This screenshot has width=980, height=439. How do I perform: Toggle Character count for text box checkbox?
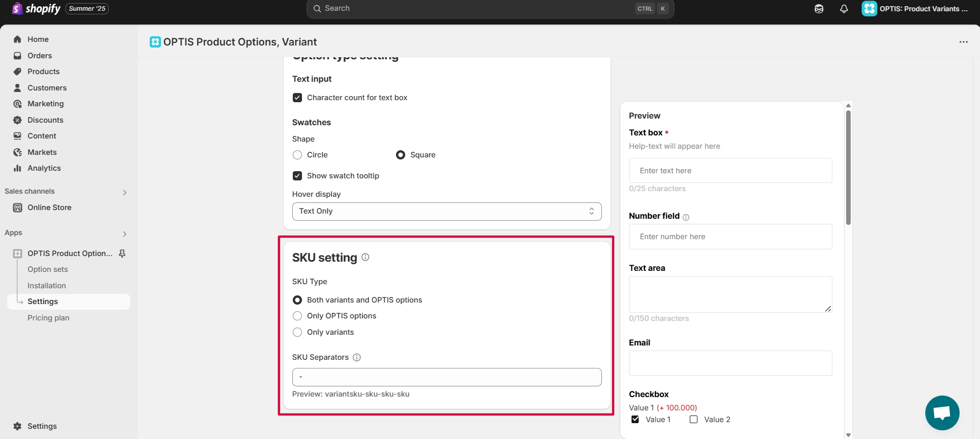coord(297,98)
